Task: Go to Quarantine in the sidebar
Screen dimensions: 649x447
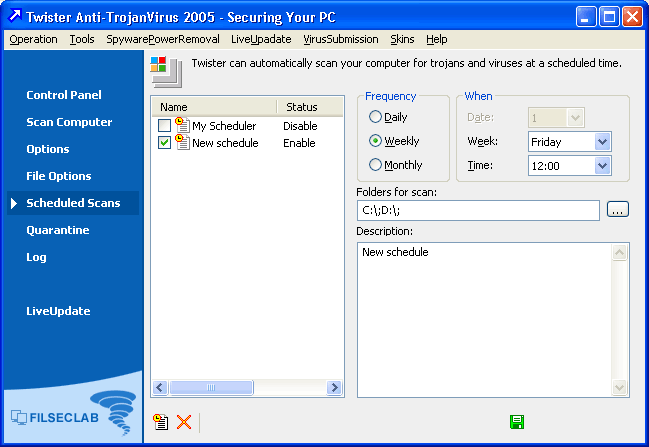Action: (58, 230)
